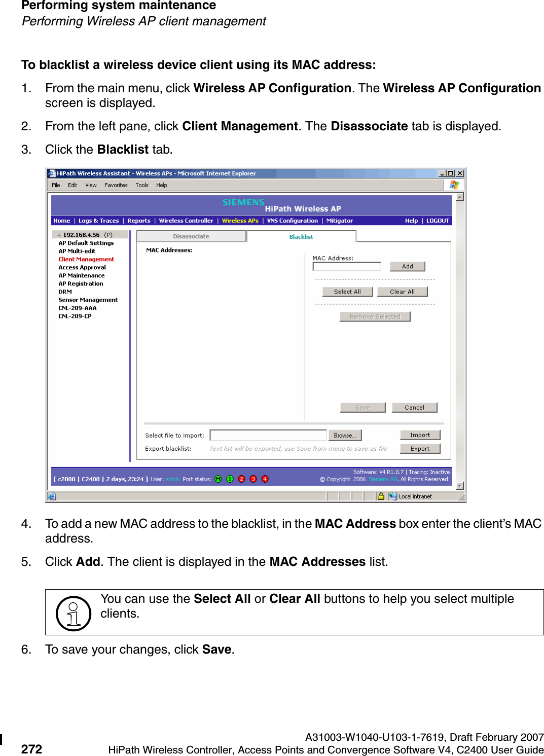This screenshot has height=756, width=544.
Task: Click the Windows logo icon in the menu bar
Action: point(453,185)
